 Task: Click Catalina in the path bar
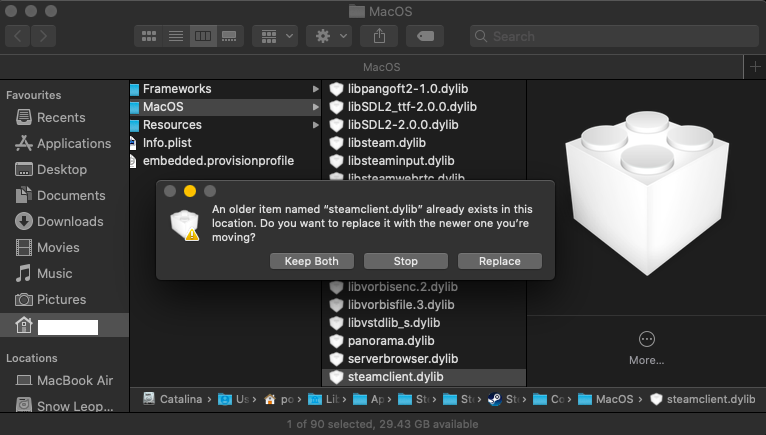click(x=172, y=399)
